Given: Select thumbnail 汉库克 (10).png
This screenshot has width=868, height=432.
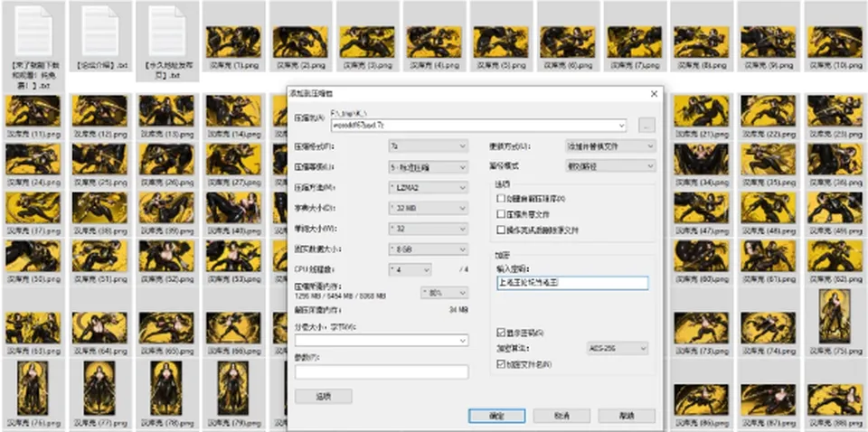Looking at the screenshot, I should pos(835,42).
